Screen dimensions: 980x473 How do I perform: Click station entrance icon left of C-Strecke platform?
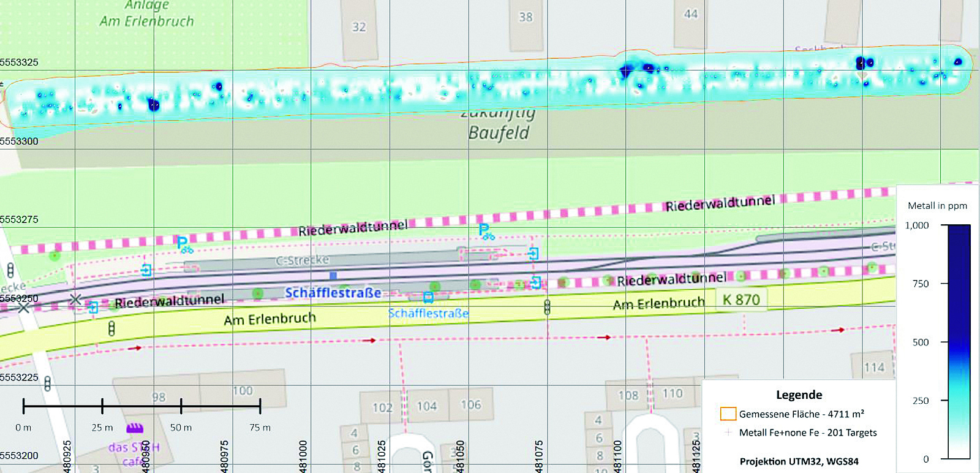pos(146,270)
